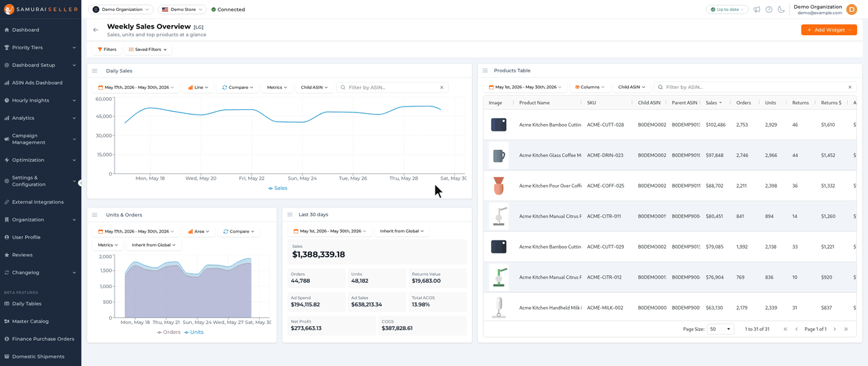Image resolution: width=868 pixels, height=366 pixels.
Task: Open Last 30 days date range picker
Action: pos(330,231)
